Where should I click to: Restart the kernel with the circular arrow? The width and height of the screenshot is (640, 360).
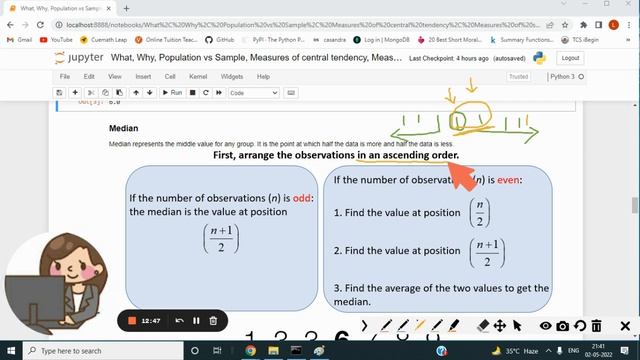click(x=206, y=93)
